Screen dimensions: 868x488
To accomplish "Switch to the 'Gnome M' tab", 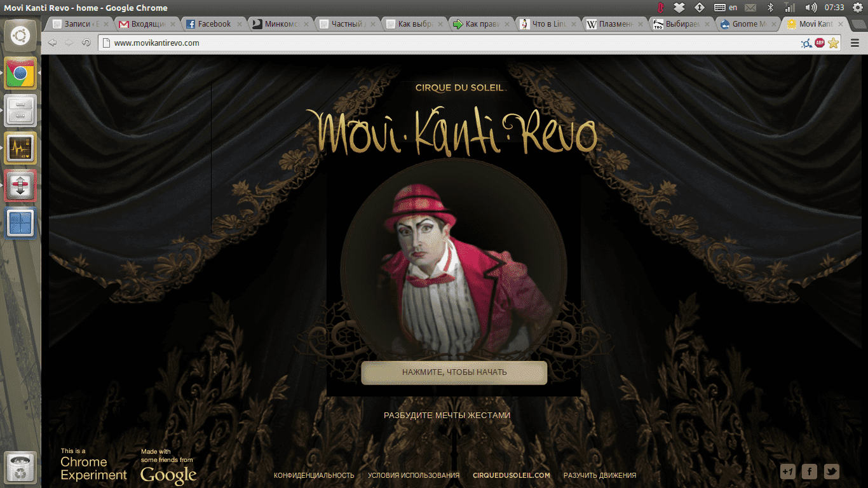I will click(748, 24).
